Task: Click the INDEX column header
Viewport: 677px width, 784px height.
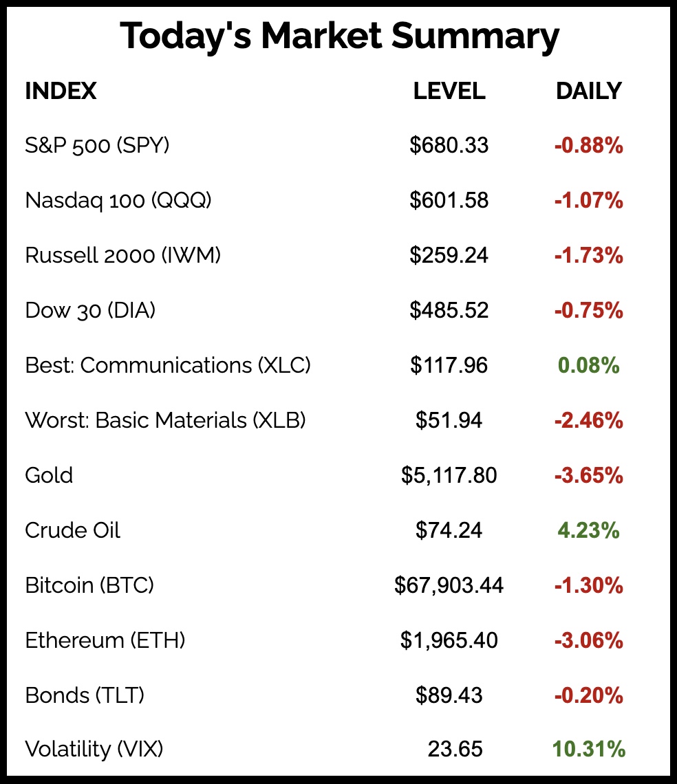Action: (x=61, y=91)
